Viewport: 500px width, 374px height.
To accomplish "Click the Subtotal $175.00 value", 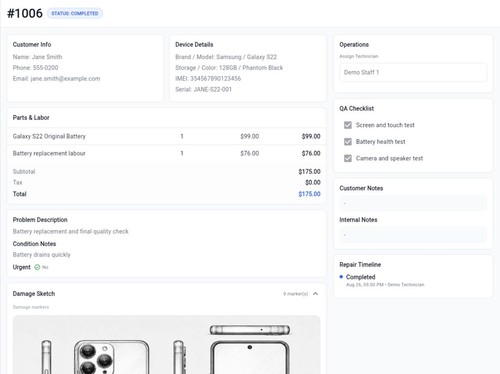I will [309, 172].
